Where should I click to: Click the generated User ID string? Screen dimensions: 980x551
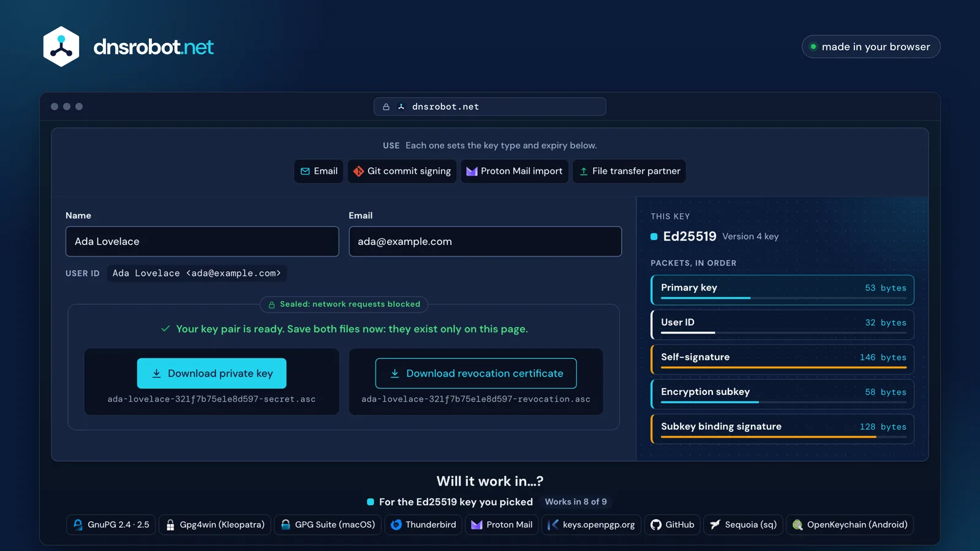(197, 273)
